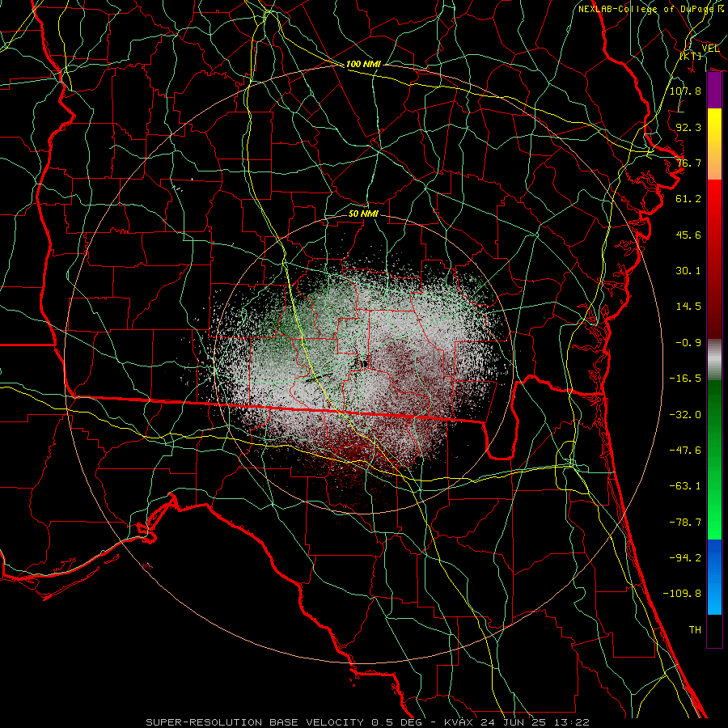Image resolution: width=728 pixels, height=728 pixels.
Task: Click the 14.5 velocity scale value
Action: coord(688,307)
